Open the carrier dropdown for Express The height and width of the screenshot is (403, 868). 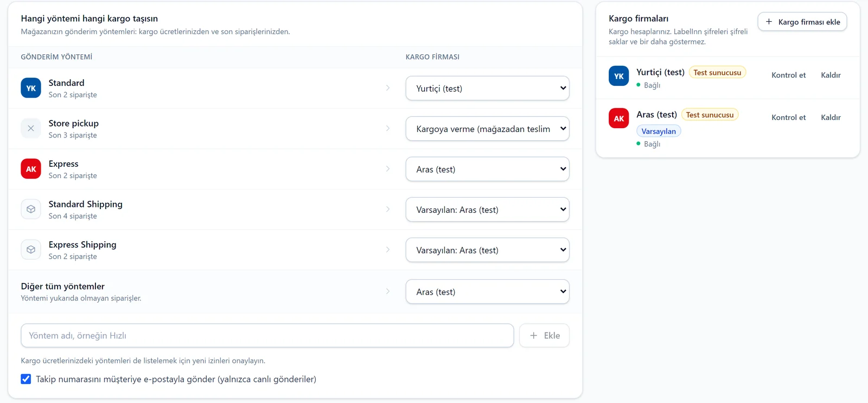click(487, 169)
